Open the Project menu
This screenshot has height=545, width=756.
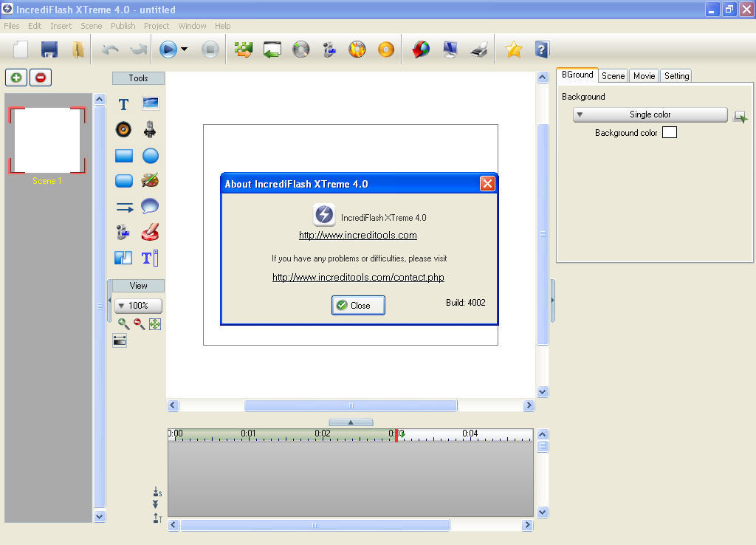coord(157,26)
